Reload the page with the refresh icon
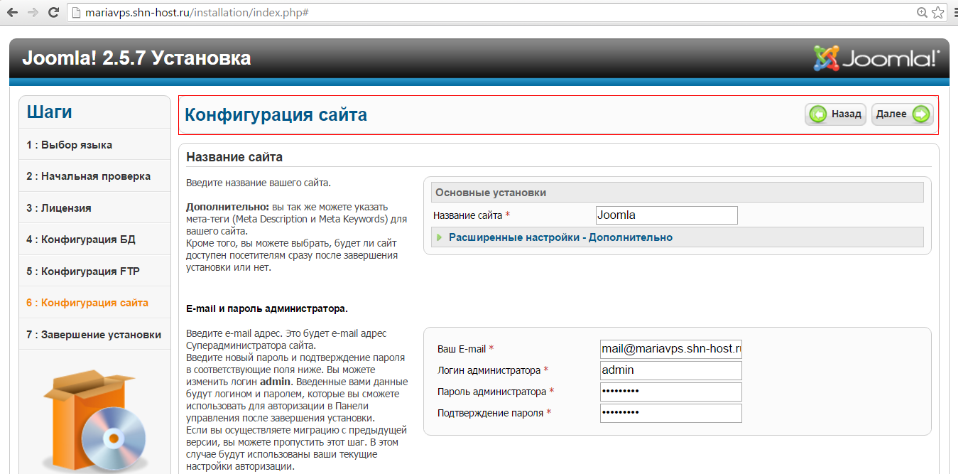This screenshot has width=958, height=474. 53,12
